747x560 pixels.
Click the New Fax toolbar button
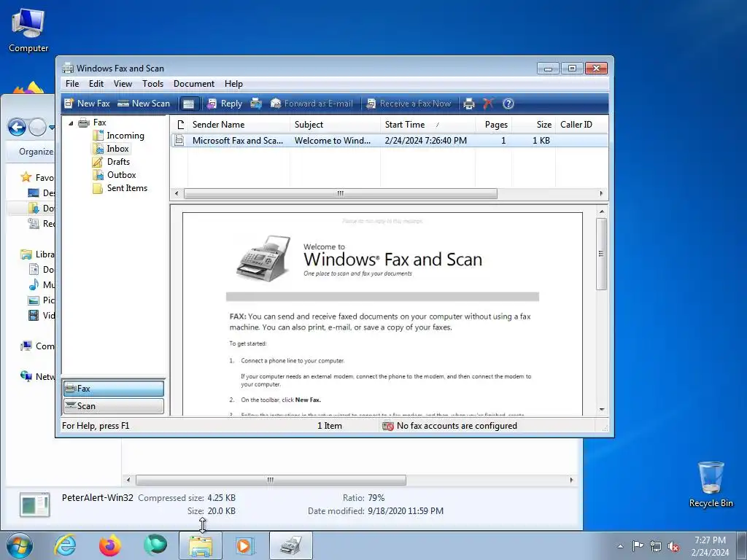(x=88, y=104)
